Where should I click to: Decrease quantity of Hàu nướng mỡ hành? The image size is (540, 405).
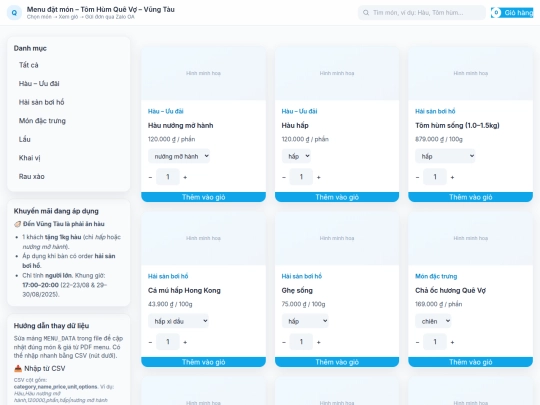pos(150,177)
